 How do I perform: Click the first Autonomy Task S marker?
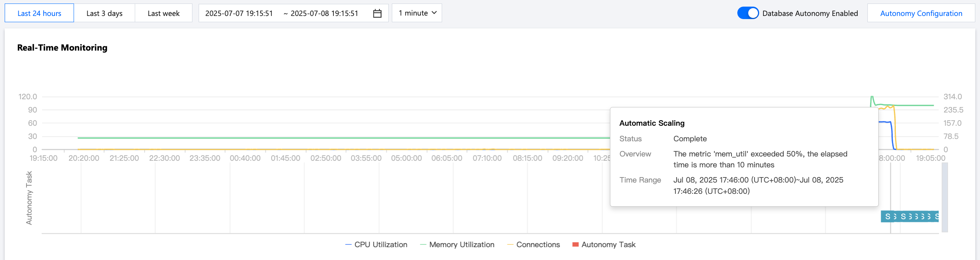[x=888, y=216]
